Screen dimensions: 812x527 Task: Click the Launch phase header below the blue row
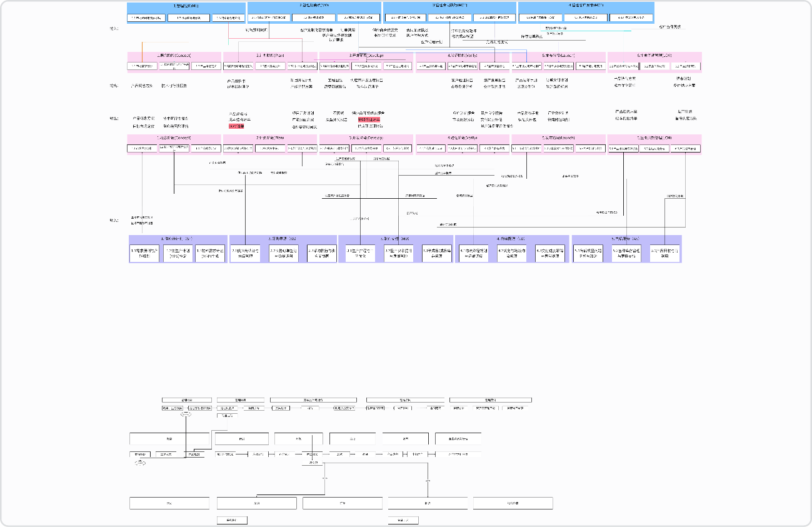(559, 56)
